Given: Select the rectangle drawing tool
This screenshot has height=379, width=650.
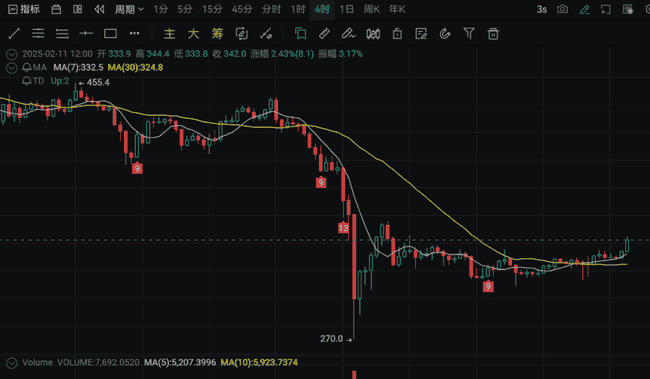Looking at the screenshot, I should coord(110,34).
